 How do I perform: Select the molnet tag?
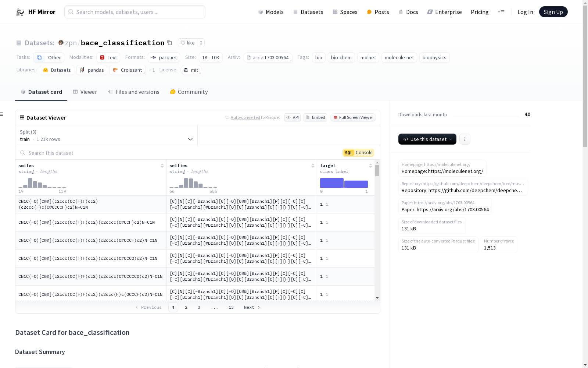click(x=368, y=57)
